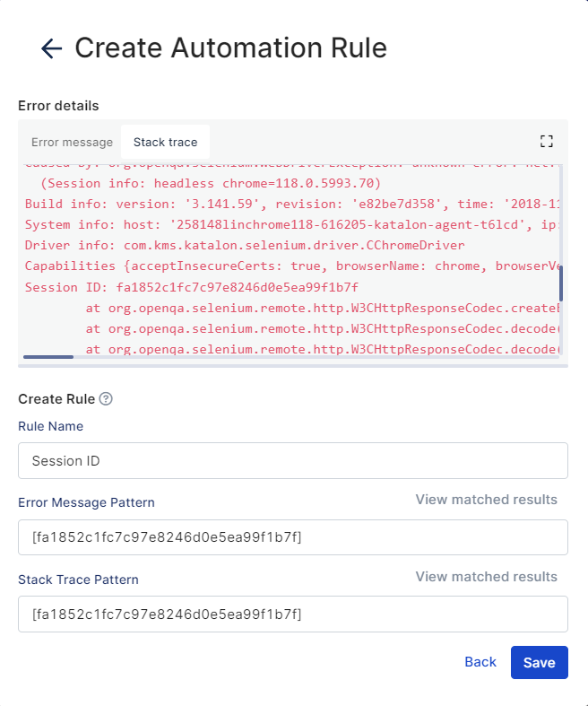Click the stack trace vertical scrollbar thumb

pyautogui.click(x=561, y=284)
